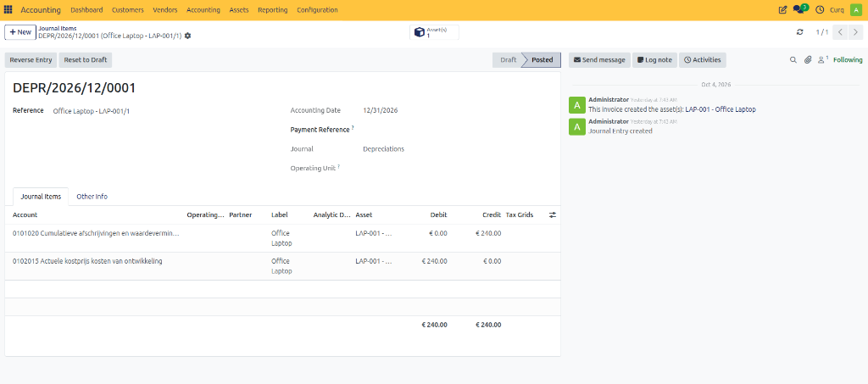868x384 pixels.
Task: Click the Label column header
Action: pos(280,214)
